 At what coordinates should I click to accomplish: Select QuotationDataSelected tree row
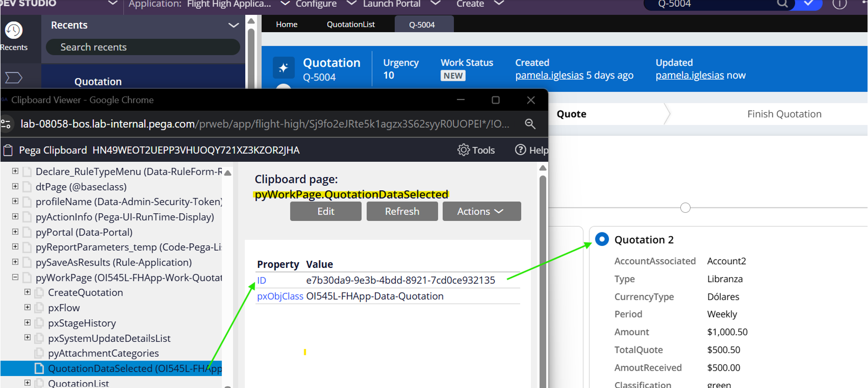tap(111, 368)
